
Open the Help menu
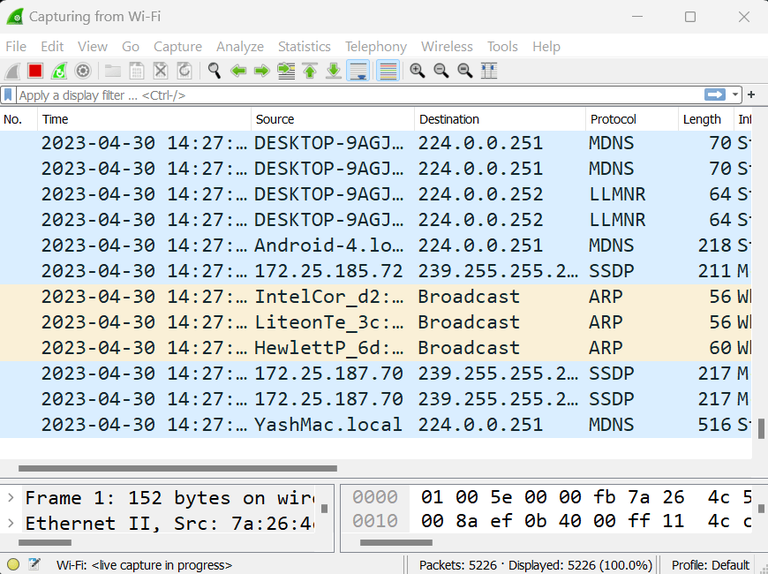[547, 47]
